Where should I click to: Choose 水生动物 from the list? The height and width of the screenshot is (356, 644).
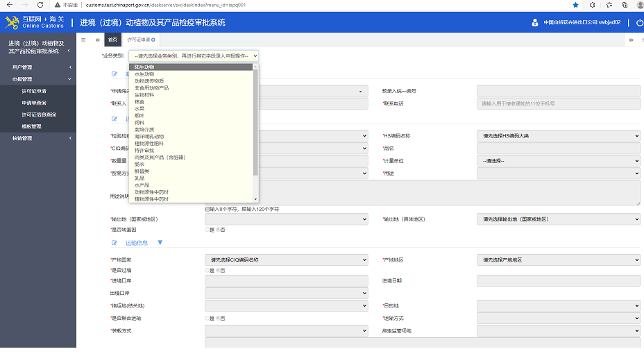pyautogui.click(x=191, y=74)
